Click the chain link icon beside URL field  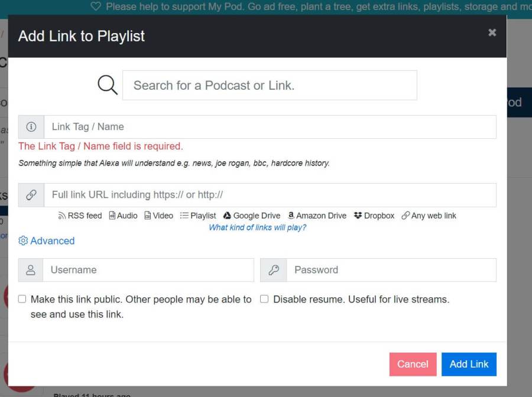[31, 195]
